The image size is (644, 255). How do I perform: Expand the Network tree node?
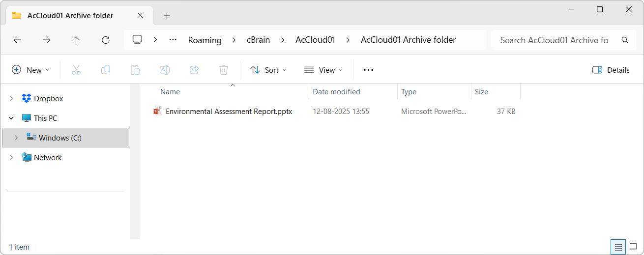pyautogui.click(x=11, y=157)
